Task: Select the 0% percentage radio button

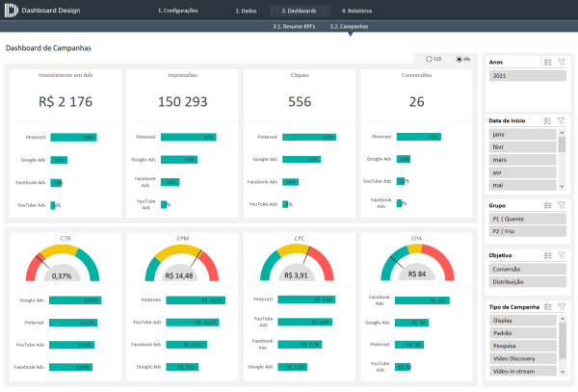Action: tap(459, 59)
